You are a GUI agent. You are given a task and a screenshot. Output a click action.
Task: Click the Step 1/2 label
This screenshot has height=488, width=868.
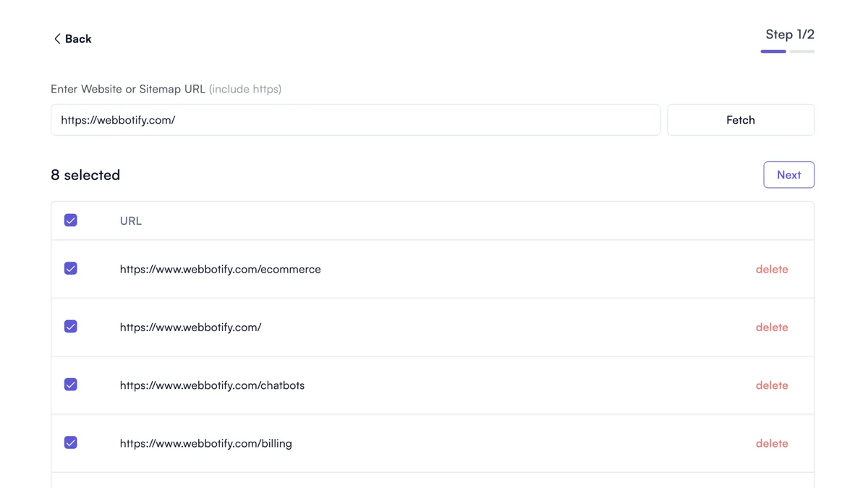[x=790, y=35]
